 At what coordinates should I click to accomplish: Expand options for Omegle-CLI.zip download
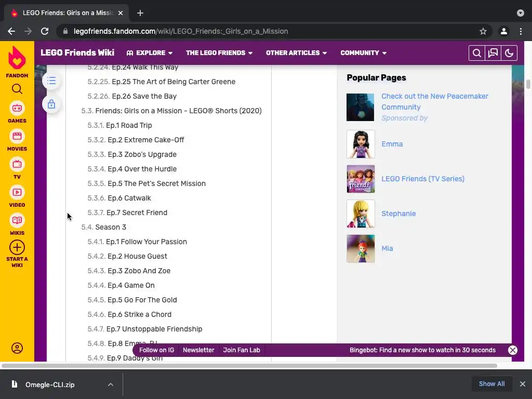111,384
